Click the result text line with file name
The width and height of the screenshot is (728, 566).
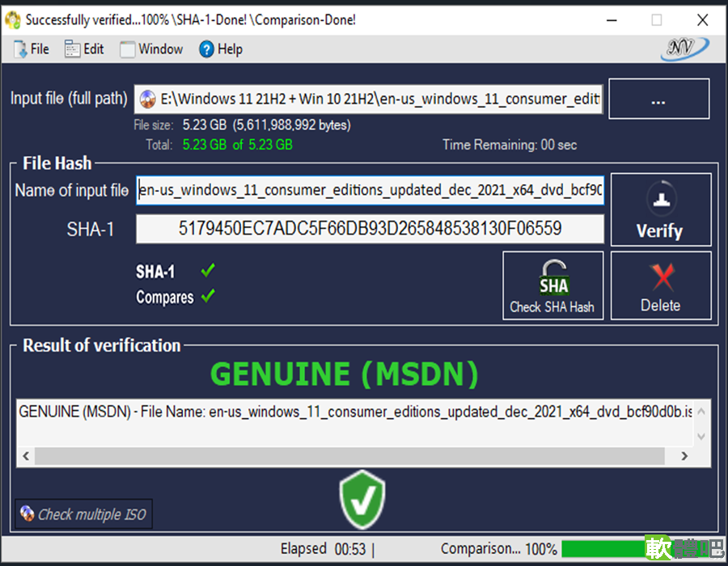click(356, 412)
